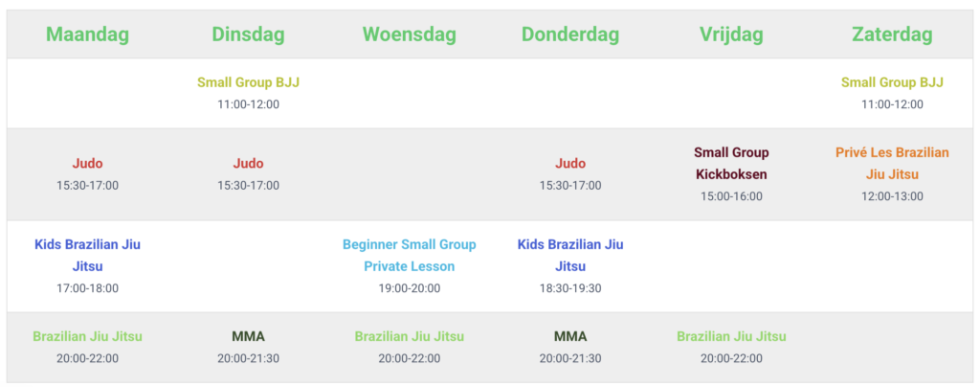Click the Woensdag column header
980x387 pixels.
point(409,35)
